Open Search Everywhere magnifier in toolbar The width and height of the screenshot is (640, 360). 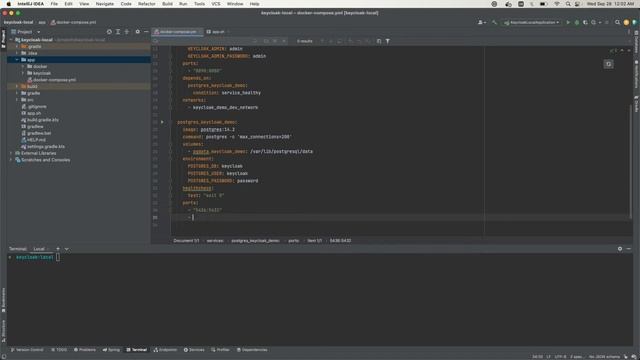(618, 22)
